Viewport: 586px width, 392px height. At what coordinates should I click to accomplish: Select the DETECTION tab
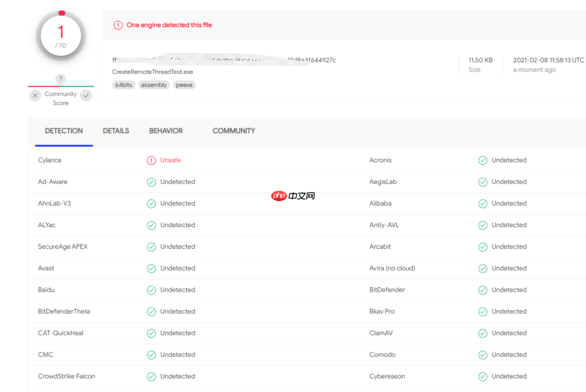(x=64, y=131)
